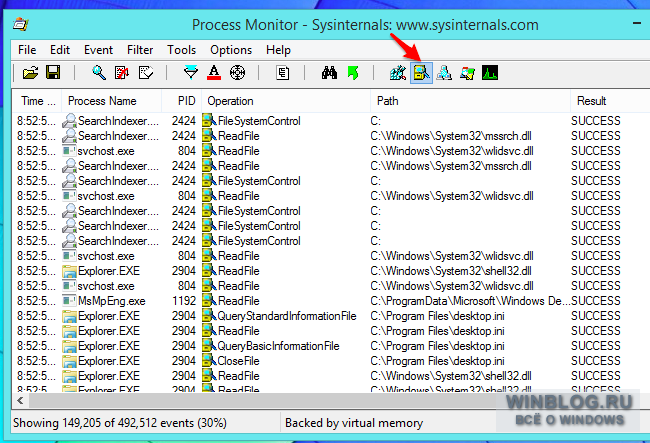This screenshot has width=650, height=443.
Task: Minimize the Process Monitor window
Action: (637, 24)
